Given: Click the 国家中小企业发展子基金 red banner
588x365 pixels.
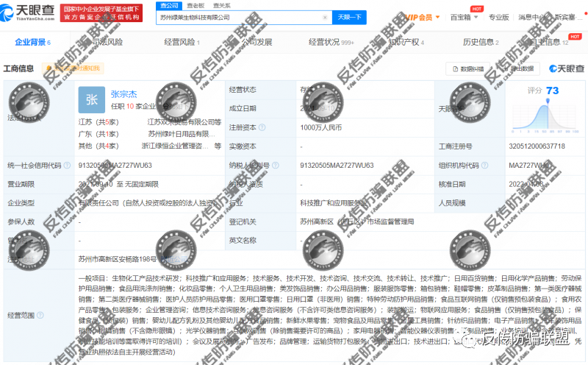Looking at the screenshot, I should pyautogui.click(x=101, y=13).
